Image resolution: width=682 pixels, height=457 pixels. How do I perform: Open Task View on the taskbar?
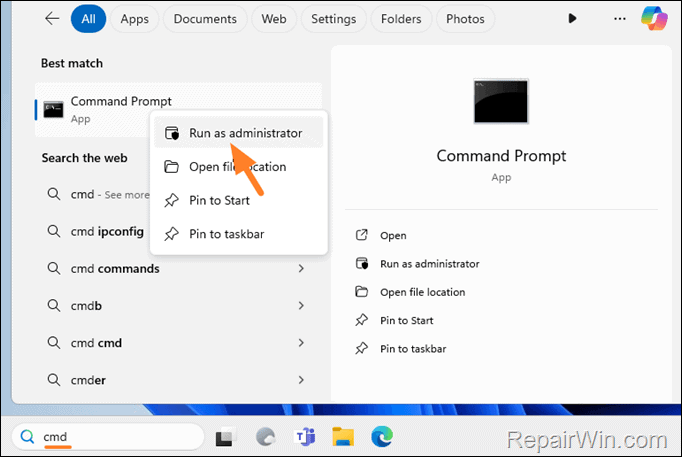pyautogui.click(x=226, y=437)
